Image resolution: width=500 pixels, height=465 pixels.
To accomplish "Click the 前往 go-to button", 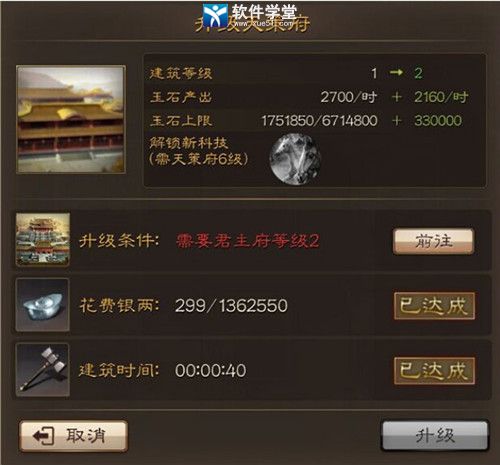I will pyautogui.click(x=434, y=241).
